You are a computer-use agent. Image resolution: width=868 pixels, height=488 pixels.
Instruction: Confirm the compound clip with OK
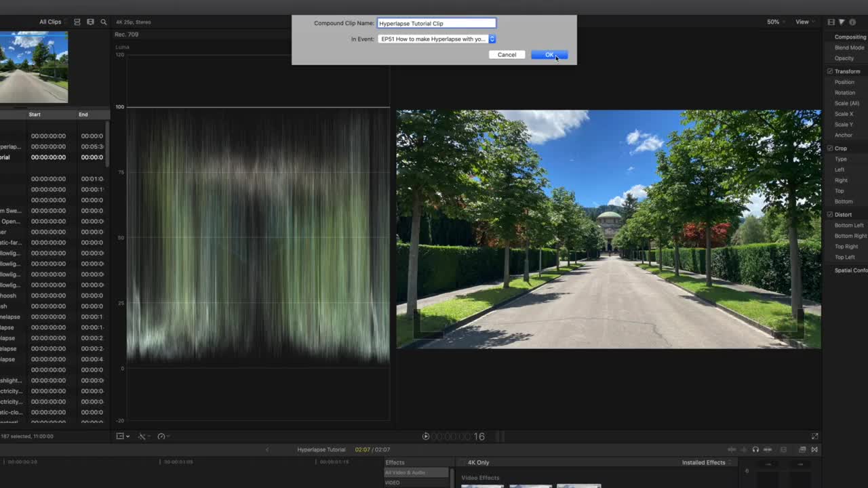tap(549, 55)
